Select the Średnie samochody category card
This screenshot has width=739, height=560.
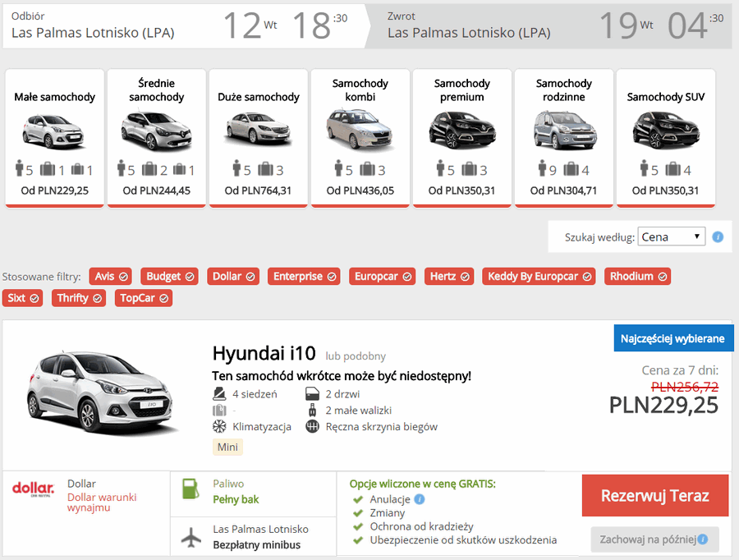click(157, 138)
